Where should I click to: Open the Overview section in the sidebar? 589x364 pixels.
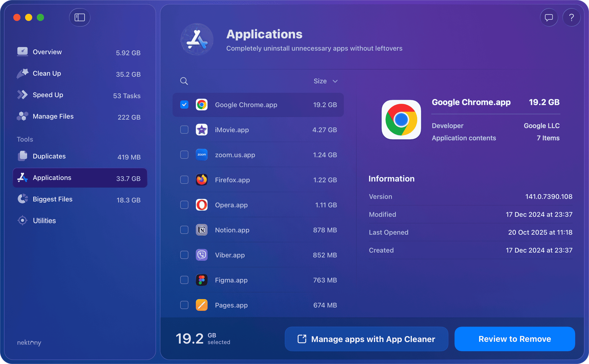click(47, 52)
